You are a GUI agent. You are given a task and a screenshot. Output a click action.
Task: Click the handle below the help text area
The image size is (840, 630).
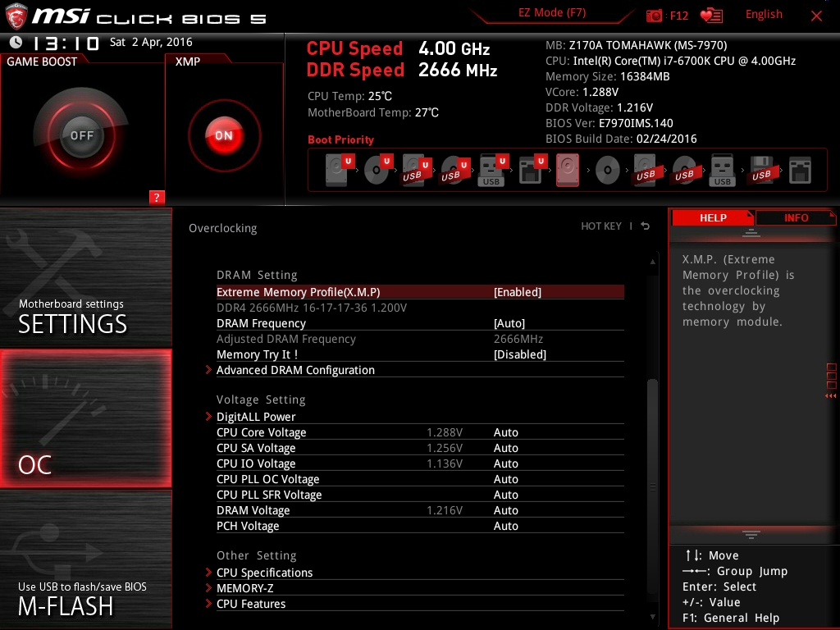(x=751, y=534)
